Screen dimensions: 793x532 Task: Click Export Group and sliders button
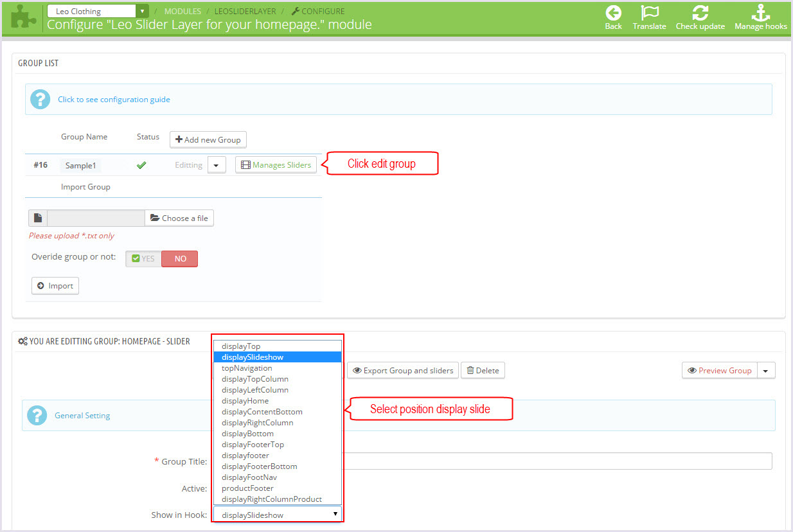403,371
